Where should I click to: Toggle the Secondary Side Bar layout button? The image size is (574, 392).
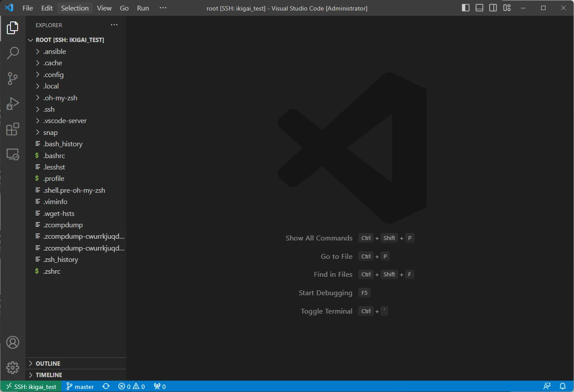coord(493,8)
